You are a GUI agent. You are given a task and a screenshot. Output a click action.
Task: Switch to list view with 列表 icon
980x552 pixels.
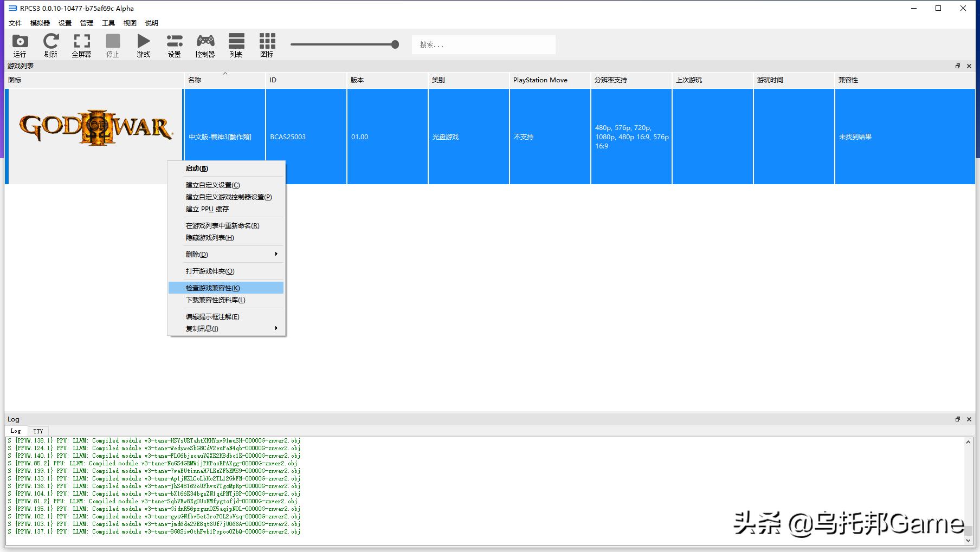[236, 44]
